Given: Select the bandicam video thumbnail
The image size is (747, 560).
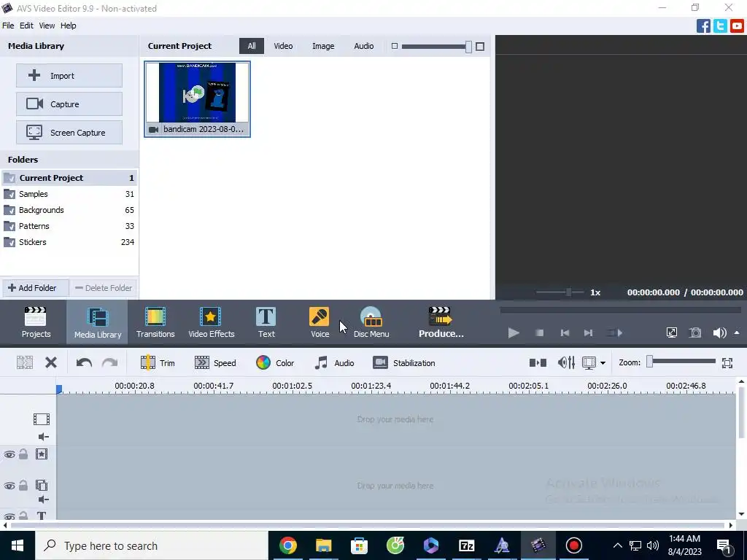Looking at the screenshot, I should (197, 99).
